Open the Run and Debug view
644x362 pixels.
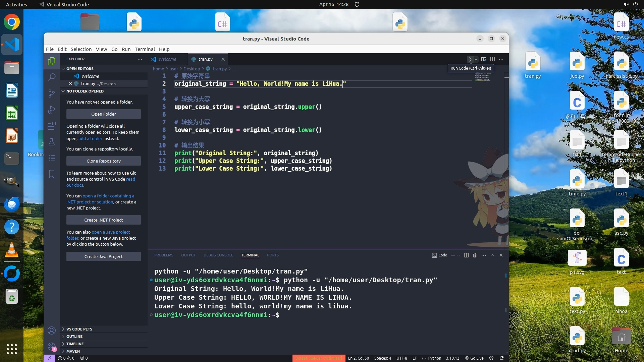(x=52, y=110)
